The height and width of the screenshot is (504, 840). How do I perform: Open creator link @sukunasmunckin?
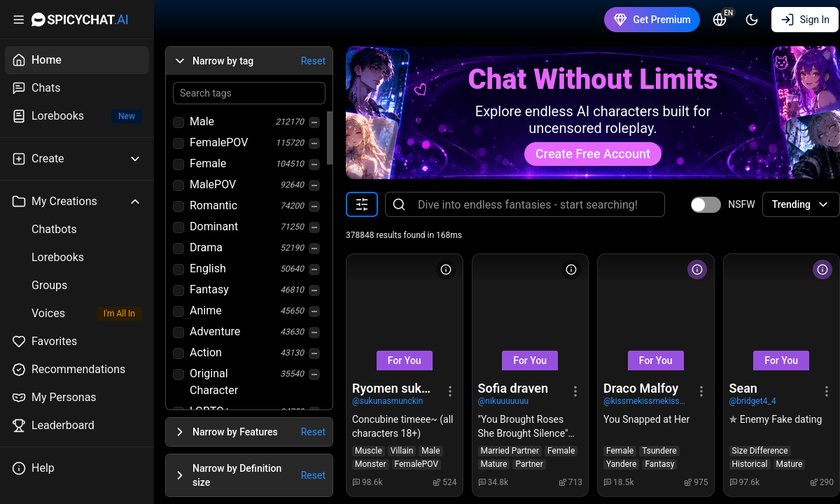coord(387,401)
